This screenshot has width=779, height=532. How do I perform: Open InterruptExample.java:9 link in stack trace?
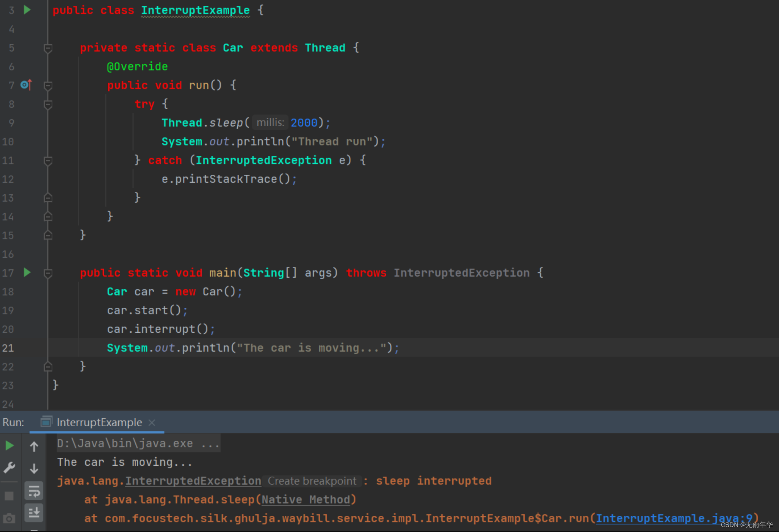[674, 518]
